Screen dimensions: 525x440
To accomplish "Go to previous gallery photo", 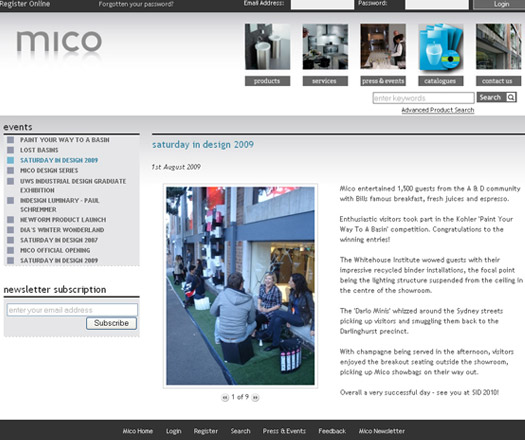I will (x=225, y=397).
